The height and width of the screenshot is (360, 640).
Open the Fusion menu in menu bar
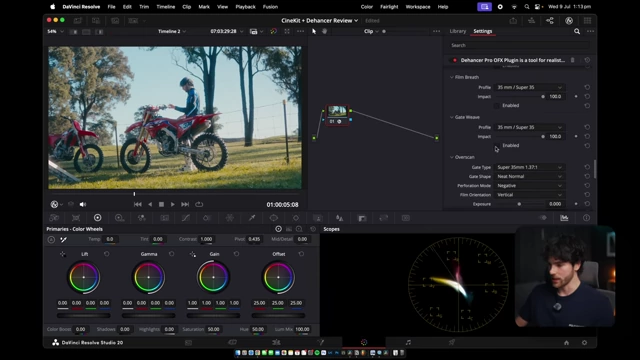click(270, 7)
